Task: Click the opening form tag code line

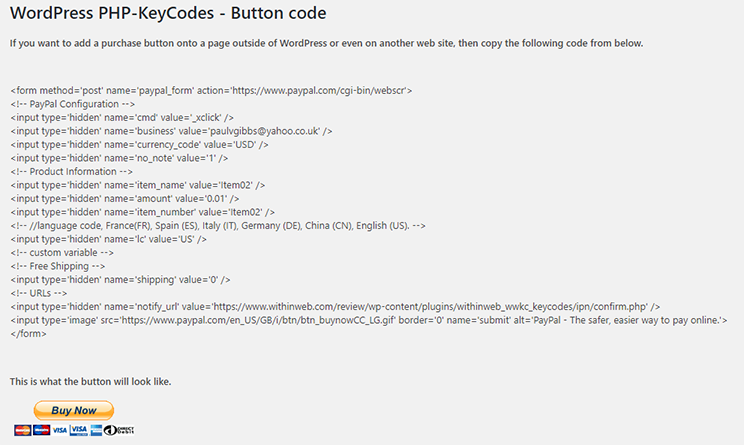Action: (211, 90)
